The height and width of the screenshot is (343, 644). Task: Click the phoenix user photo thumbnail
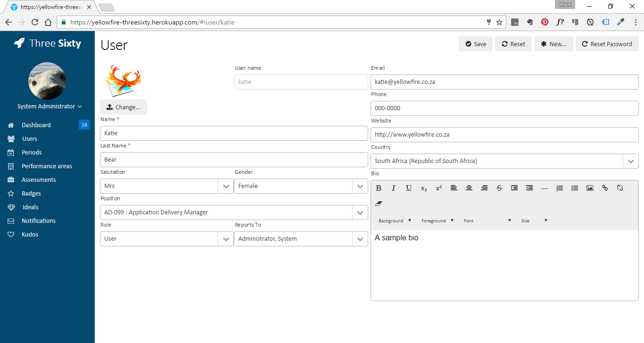tap(124, 81)
